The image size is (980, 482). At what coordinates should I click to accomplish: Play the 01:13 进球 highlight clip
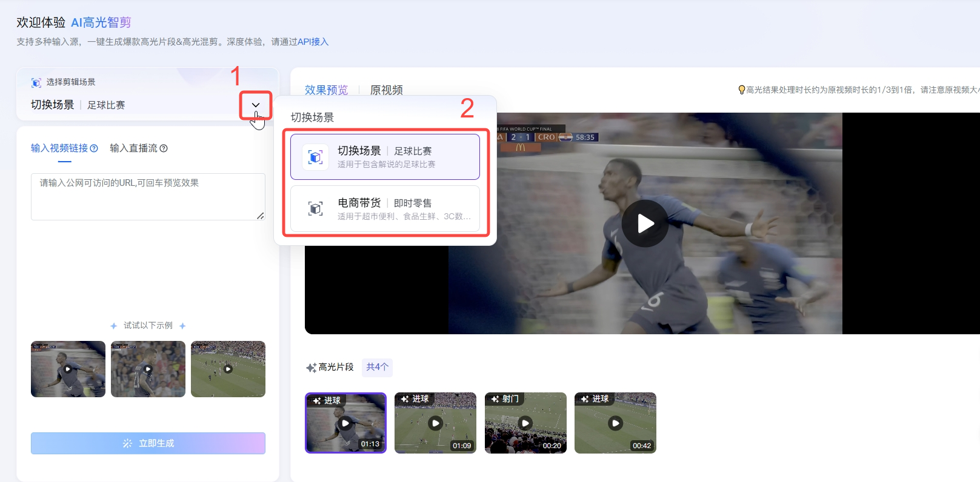[345, 423]
